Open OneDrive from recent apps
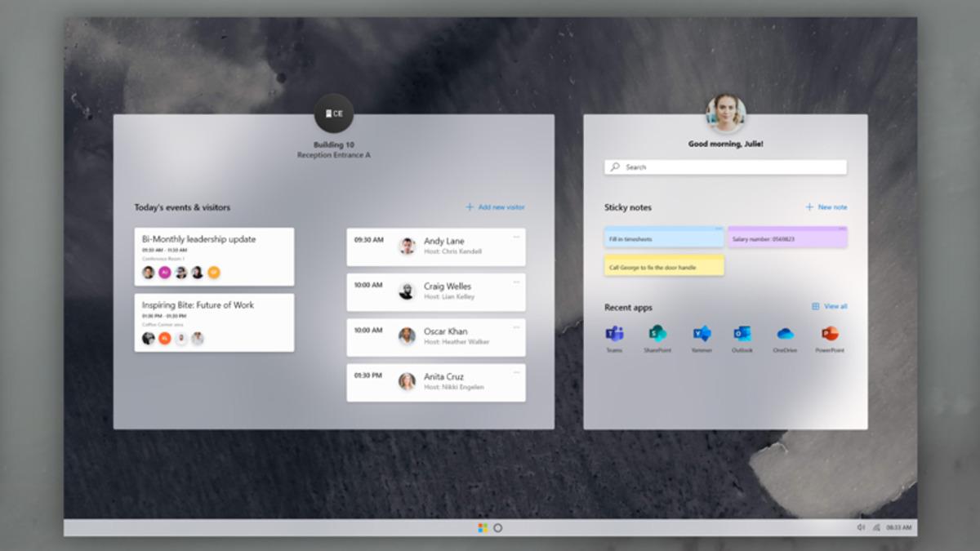This screenshot has height=551, width=980. coord(785,334)
